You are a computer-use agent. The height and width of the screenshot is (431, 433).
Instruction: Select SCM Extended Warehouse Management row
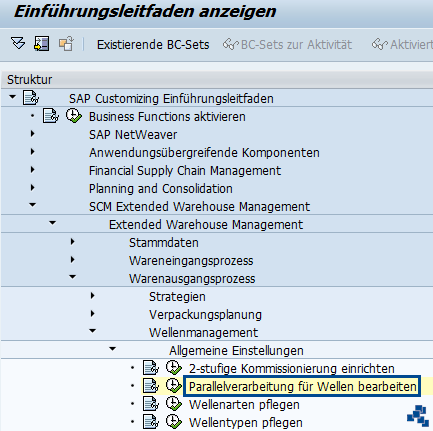(199, 207)
